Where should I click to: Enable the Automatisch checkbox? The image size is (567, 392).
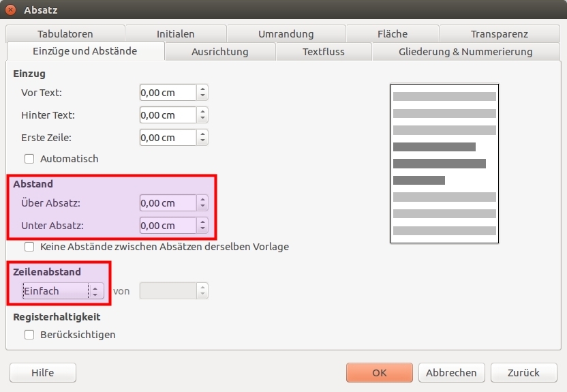click(x=29, y=159)
